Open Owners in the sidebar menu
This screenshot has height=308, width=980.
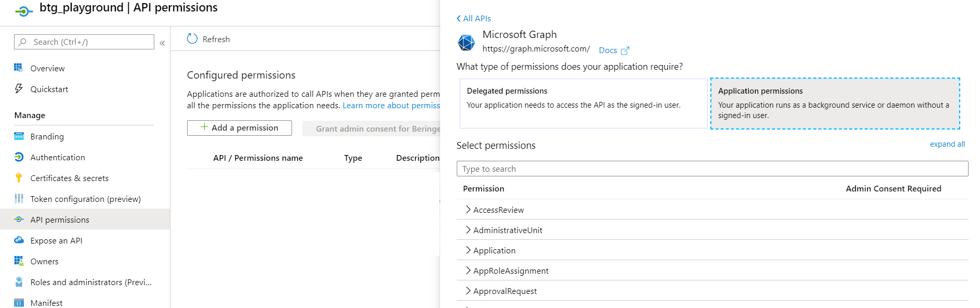[44, 261]
